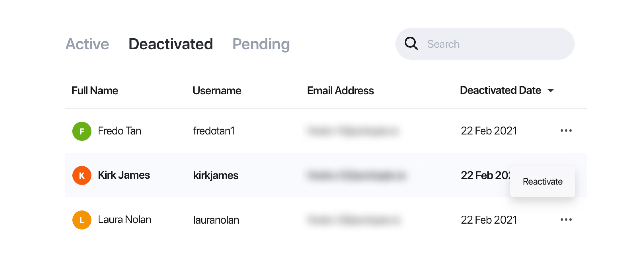Select the Kirk James name text

124,175
